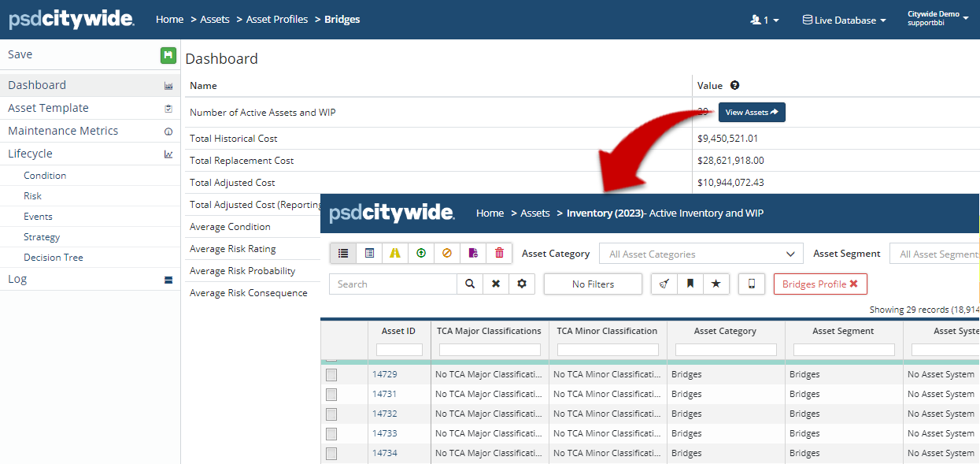The image size is (980, 464).
Task: Expand the Citywide Demo account menu
Action: click(938, 18)
